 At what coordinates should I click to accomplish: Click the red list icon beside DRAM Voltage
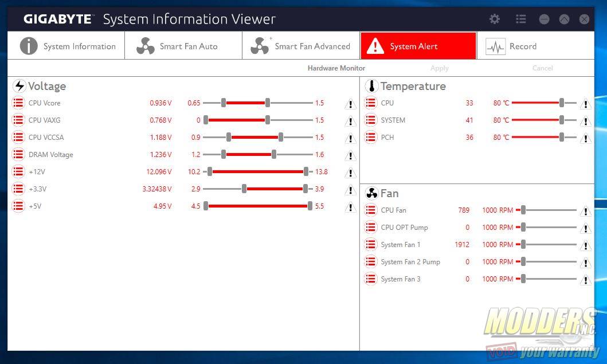(18, 155)
